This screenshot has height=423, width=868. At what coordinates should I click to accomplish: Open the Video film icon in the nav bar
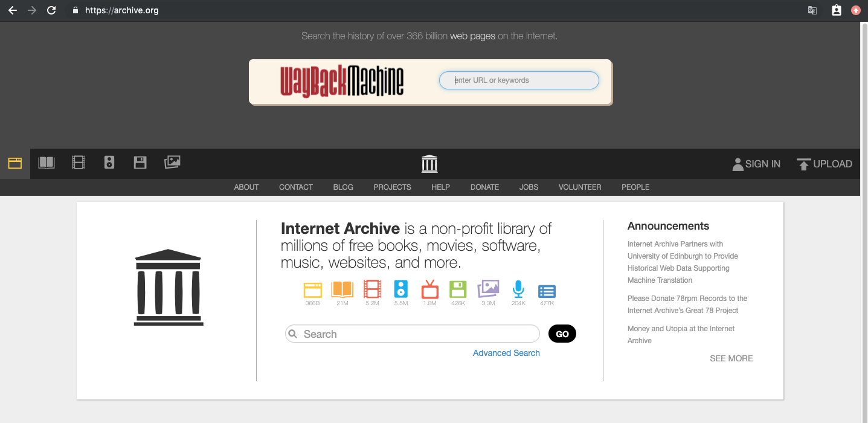(79, 163)
